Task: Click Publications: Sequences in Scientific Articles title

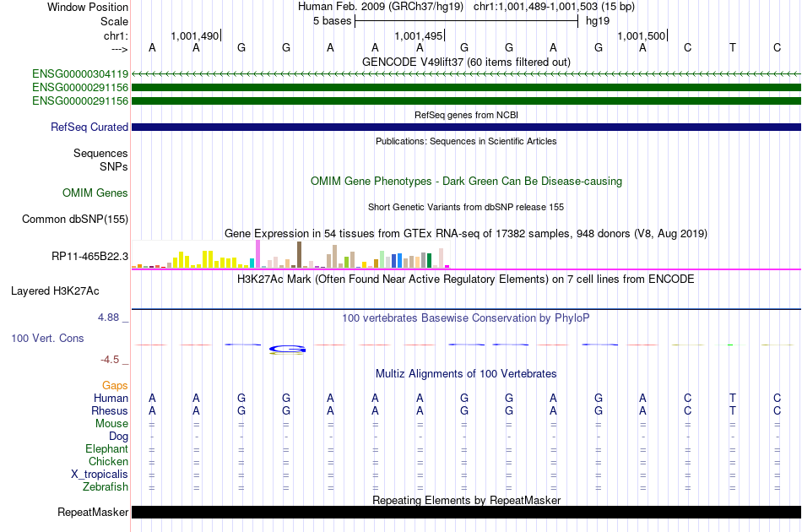Action: 466,141
